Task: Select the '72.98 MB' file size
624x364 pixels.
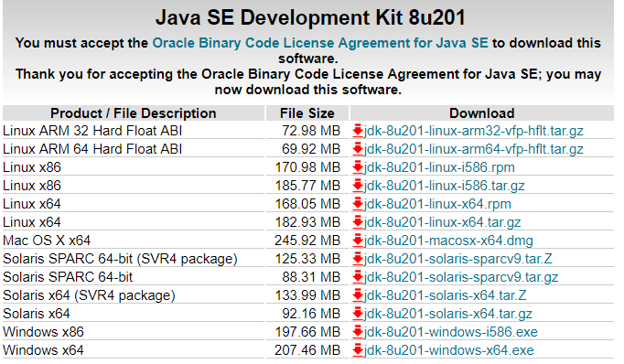Action: point(311,131)
